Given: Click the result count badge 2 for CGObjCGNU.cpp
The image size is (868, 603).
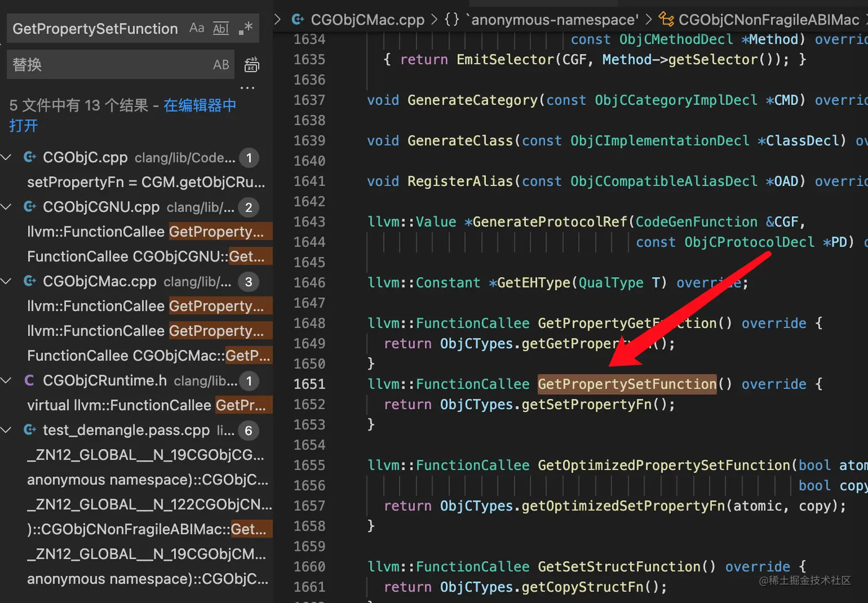Looking at the screenshot, I should [x=249, y=207].
